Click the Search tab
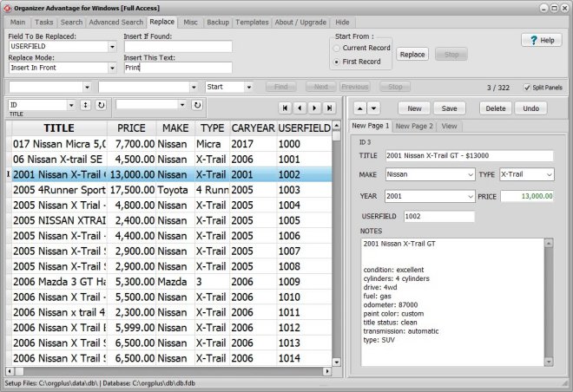573x392 pixels. click(71, 23)
